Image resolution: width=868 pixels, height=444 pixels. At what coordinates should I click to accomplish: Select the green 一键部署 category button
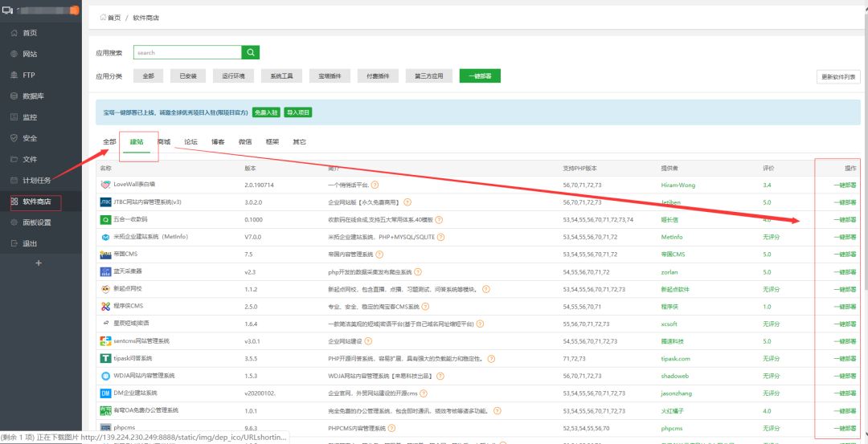tap(480, 76)
